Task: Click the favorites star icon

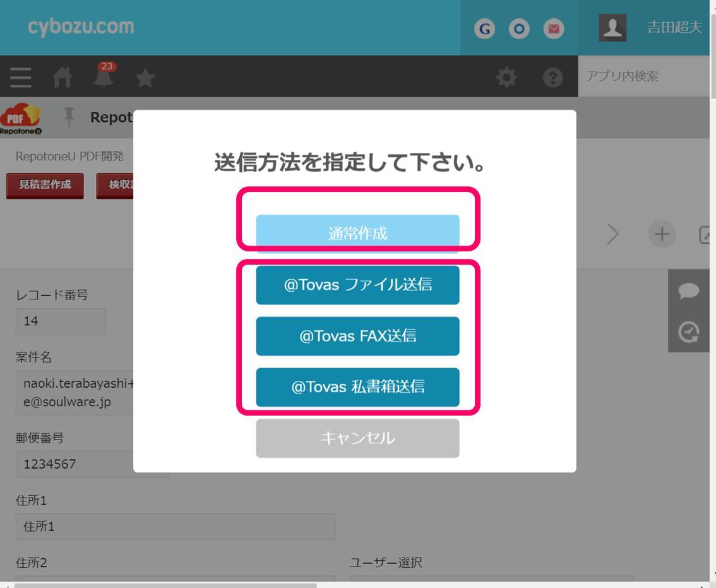Action: tap(145, 77)
